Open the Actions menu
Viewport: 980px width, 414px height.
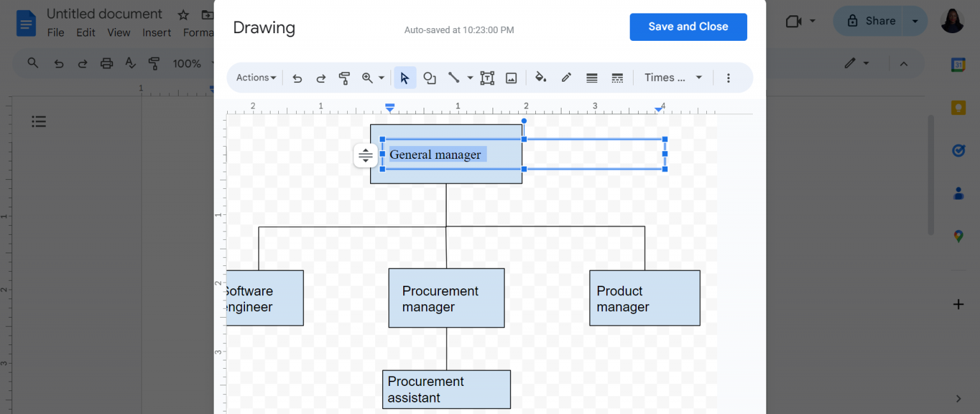coord(255,77)
